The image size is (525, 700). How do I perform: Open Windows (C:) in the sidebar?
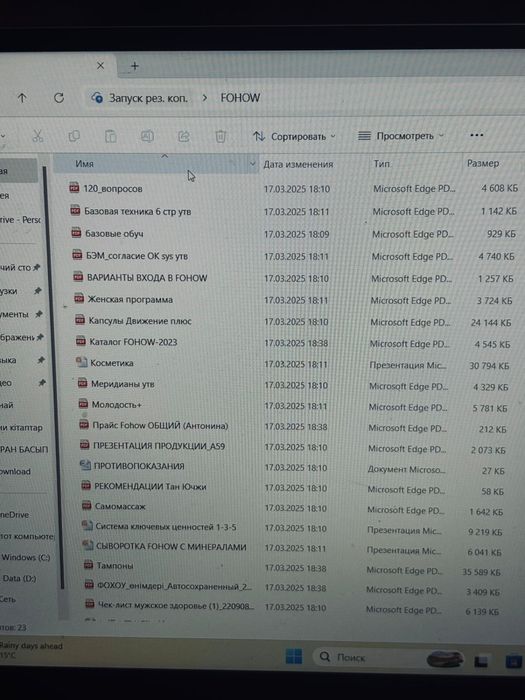pos(25,557)
